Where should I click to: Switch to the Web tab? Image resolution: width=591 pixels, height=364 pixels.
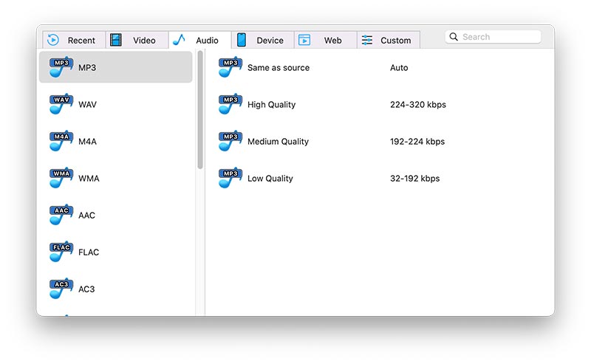pos(326,40)
